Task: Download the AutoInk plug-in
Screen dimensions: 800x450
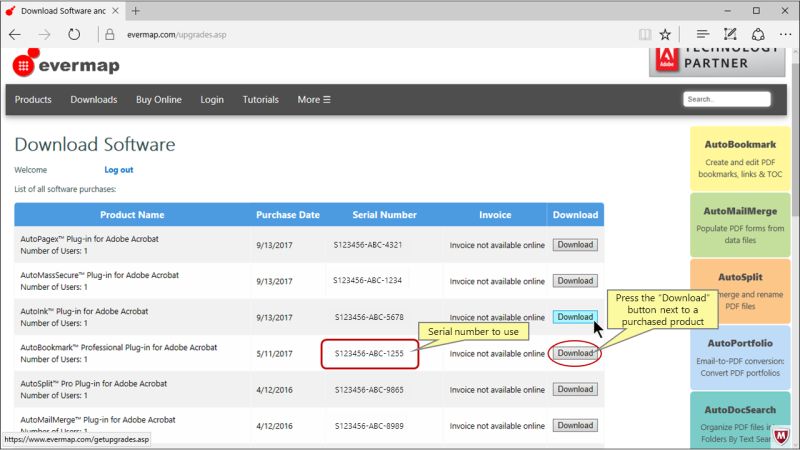Action: pyautogui.click(x=575, y=317)
